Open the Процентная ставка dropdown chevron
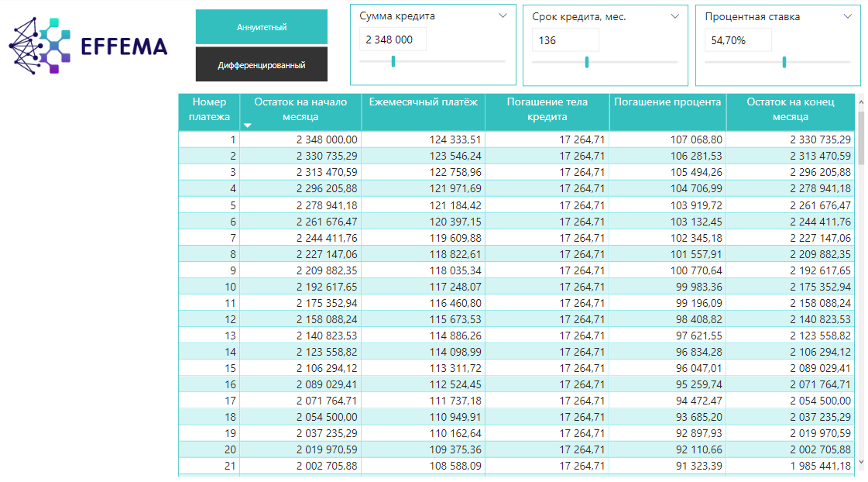This screenshot has width=868, height=482. click(848, 16)
